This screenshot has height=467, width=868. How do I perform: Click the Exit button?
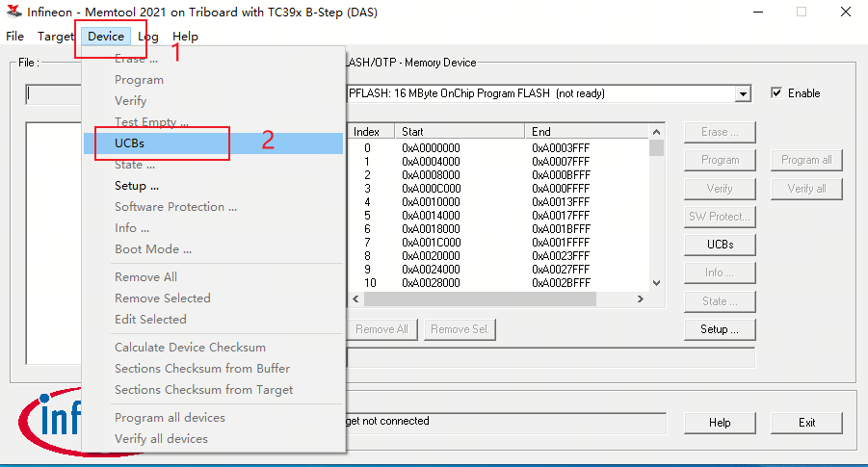click(806, 423)
